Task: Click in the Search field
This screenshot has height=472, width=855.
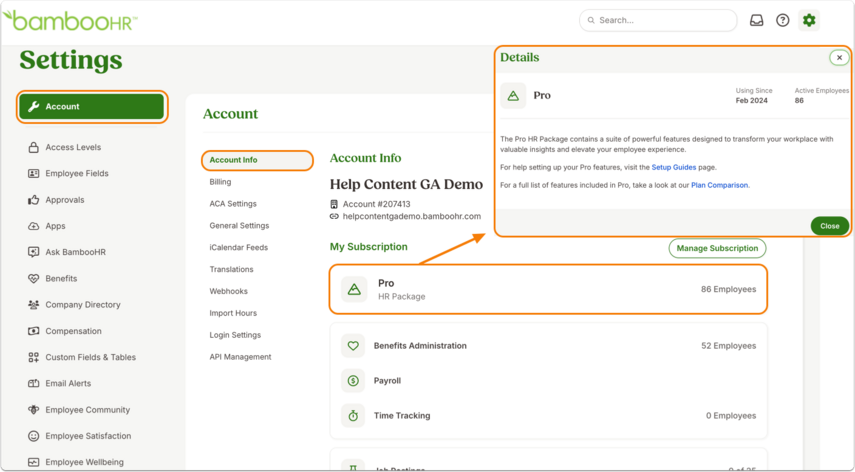Action: tap(658, 21)
